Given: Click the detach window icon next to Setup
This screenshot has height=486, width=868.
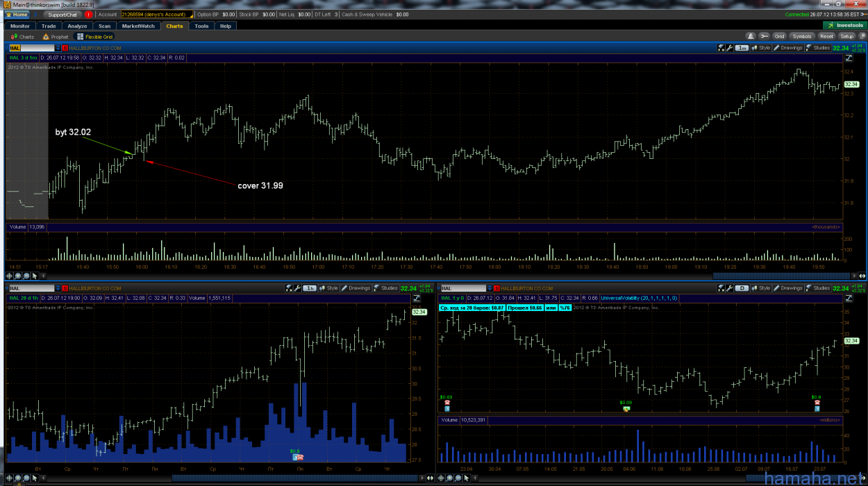Looking at the screenshot, I should click(x=861, y=36).
